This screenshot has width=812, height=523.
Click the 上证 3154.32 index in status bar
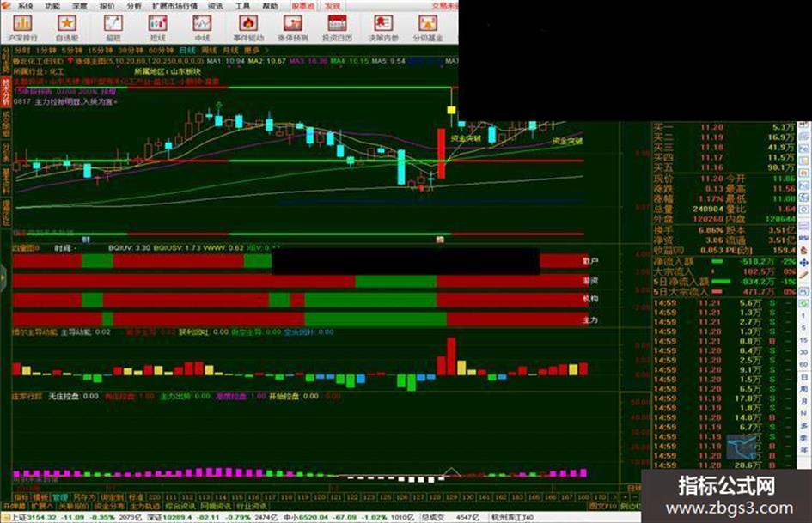(x=33, y=517)
